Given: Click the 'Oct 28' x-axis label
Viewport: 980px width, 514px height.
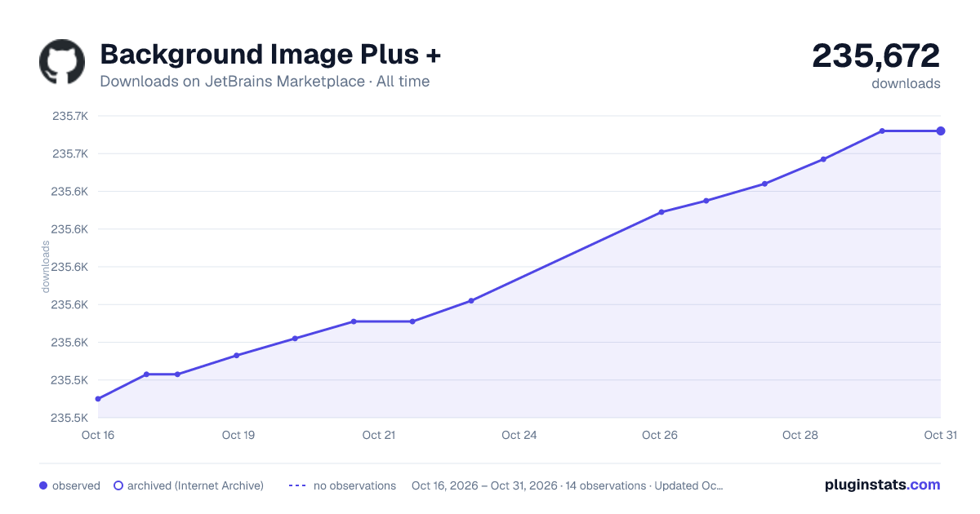Looking at the screenshot, I should click(x=800, y=435).
